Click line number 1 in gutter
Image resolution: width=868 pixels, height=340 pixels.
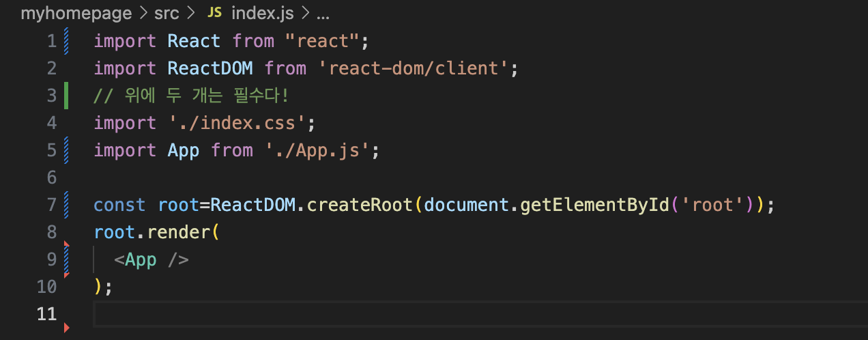pos(52,41)
